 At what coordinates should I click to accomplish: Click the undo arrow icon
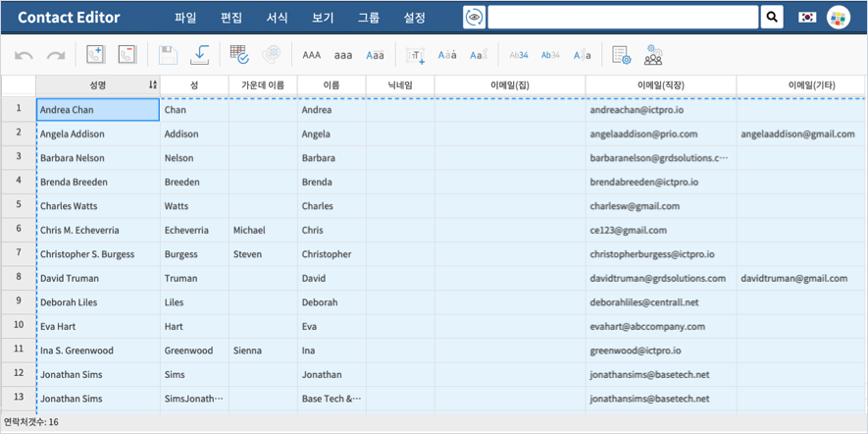24,55
